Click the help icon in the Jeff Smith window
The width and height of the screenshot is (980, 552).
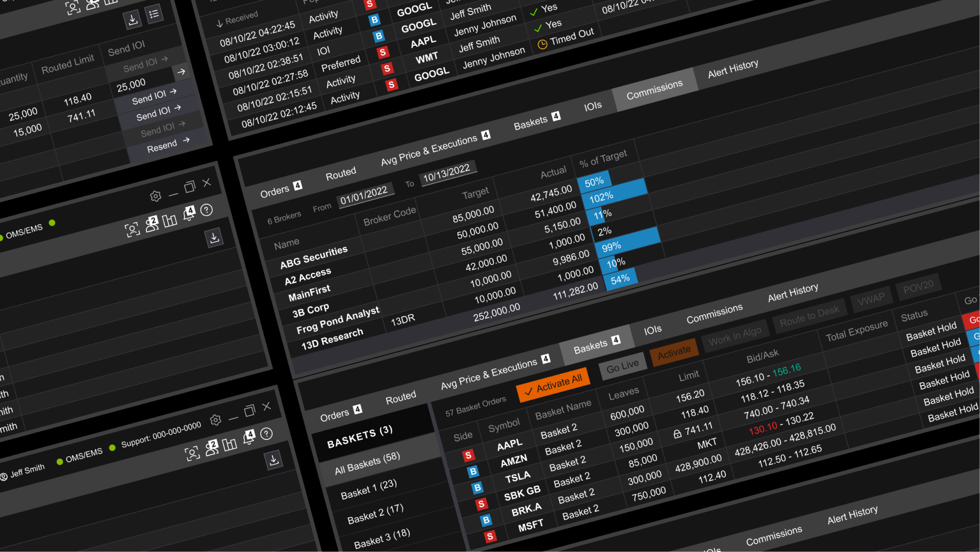click(267, 434)
